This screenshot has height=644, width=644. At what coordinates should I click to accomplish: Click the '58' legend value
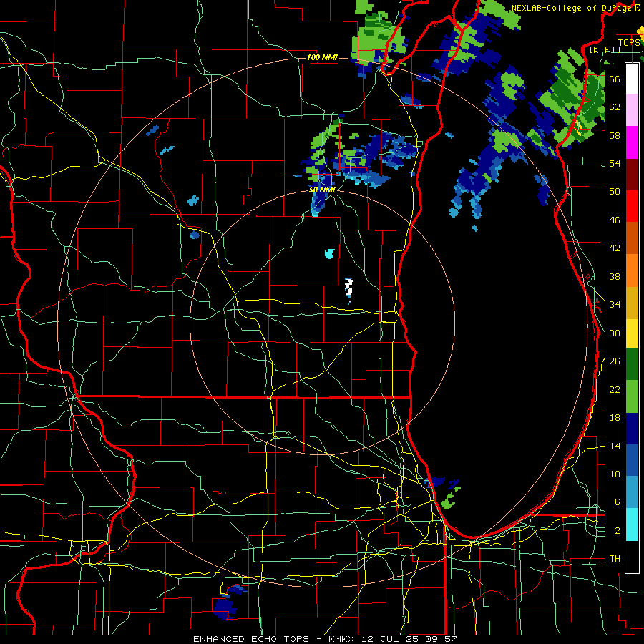coord(615,135)
